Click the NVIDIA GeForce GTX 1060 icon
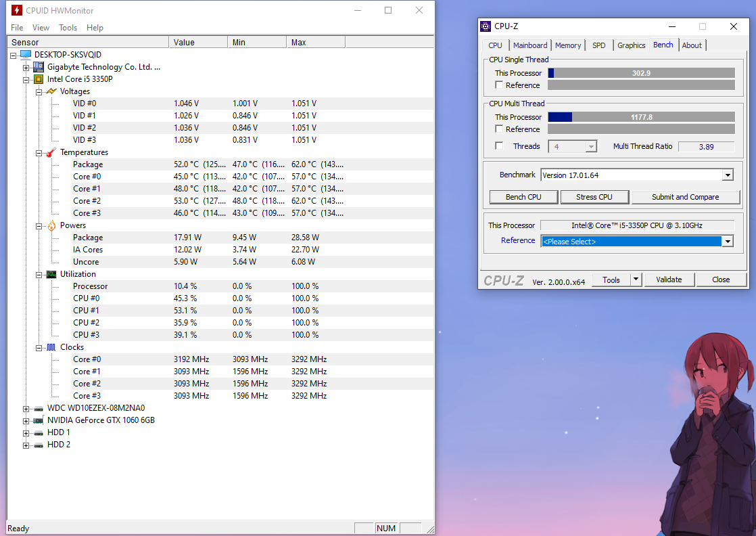 (39, 420)
